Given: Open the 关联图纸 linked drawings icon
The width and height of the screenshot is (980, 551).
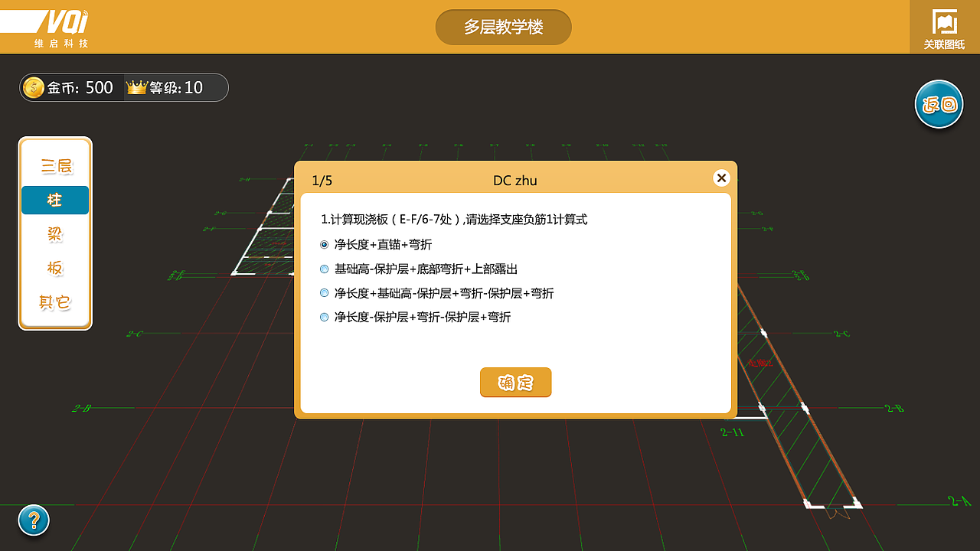Looking at the screenshot, I should [944, 28].
